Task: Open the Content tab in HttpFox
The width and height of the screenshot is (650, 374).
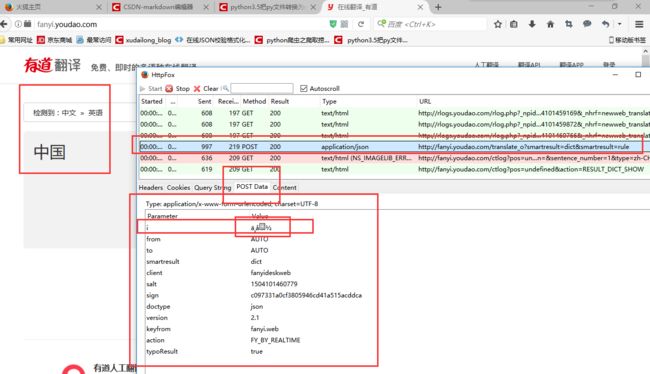Action: point(284,187)
